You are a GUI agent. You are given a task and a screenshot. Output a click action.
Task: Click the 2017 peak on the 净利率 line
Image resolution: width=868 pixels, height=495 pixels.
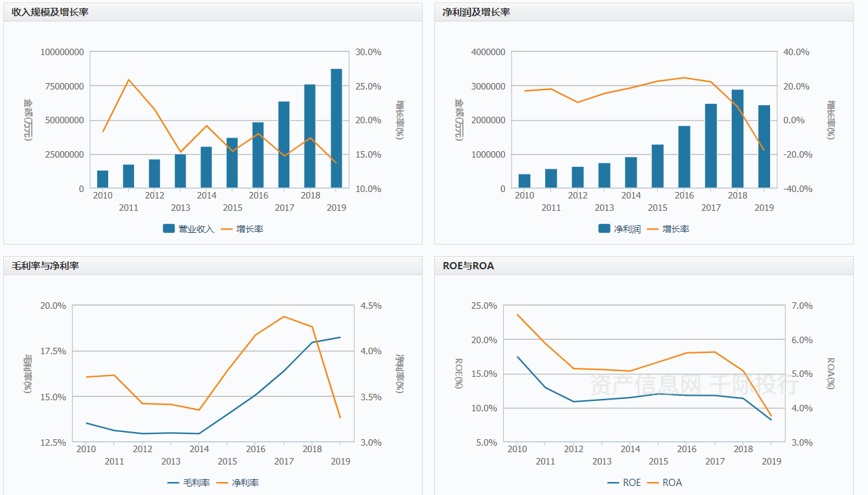click(284, 317)
